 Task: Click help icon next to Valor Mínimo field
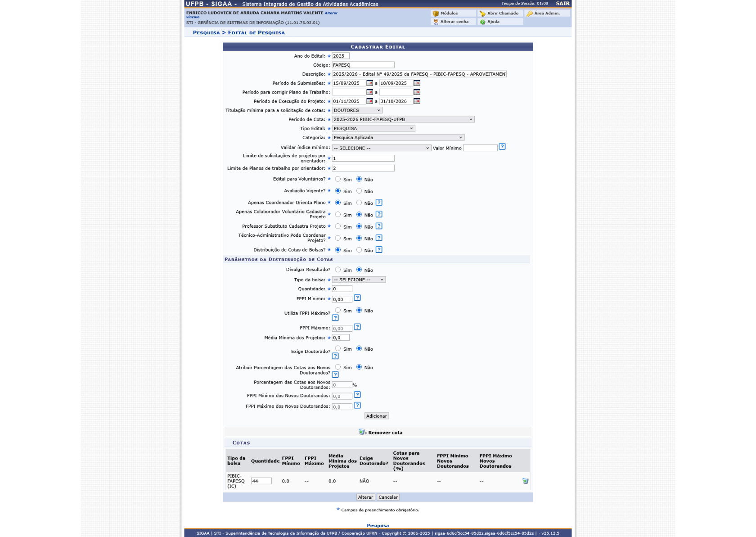coord(503,146)
